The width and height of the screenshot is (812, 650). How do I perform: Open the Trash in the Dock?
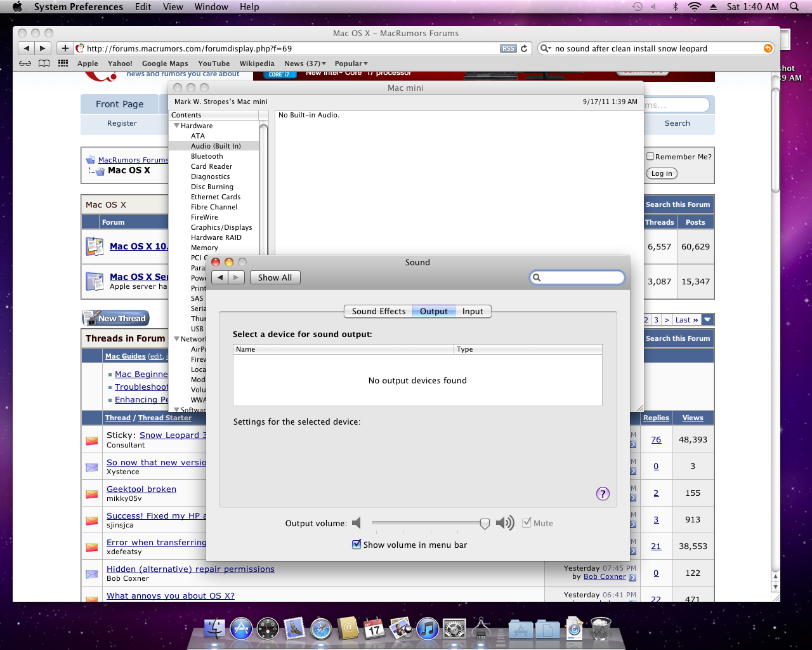(x=601, y=629)
